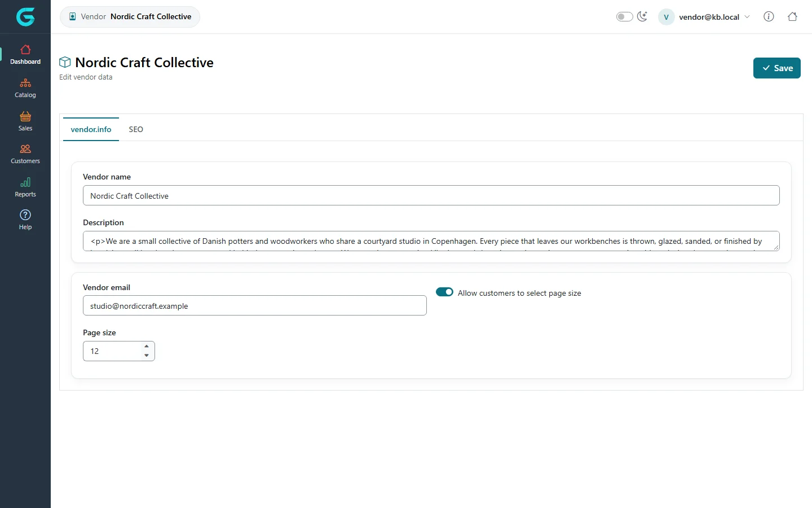Select the vendor.info tab
812x508 pixels.
[x=91, y=129]
